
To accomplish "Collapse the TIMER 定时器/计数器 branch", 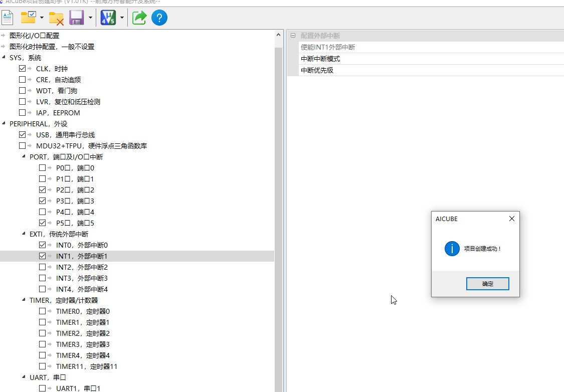I will click(x=23, y=300).
